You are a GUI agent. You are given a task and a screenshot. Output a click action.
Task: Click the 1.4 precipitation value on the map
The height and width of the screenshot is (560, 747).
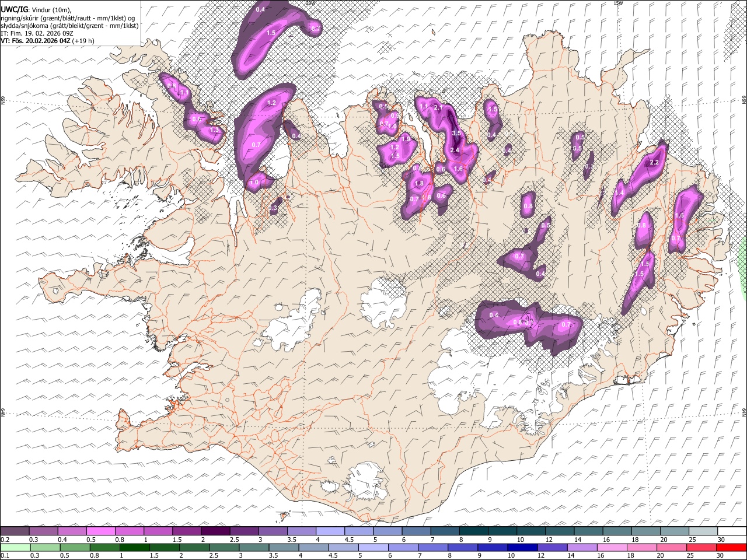[x=620, y=193]
